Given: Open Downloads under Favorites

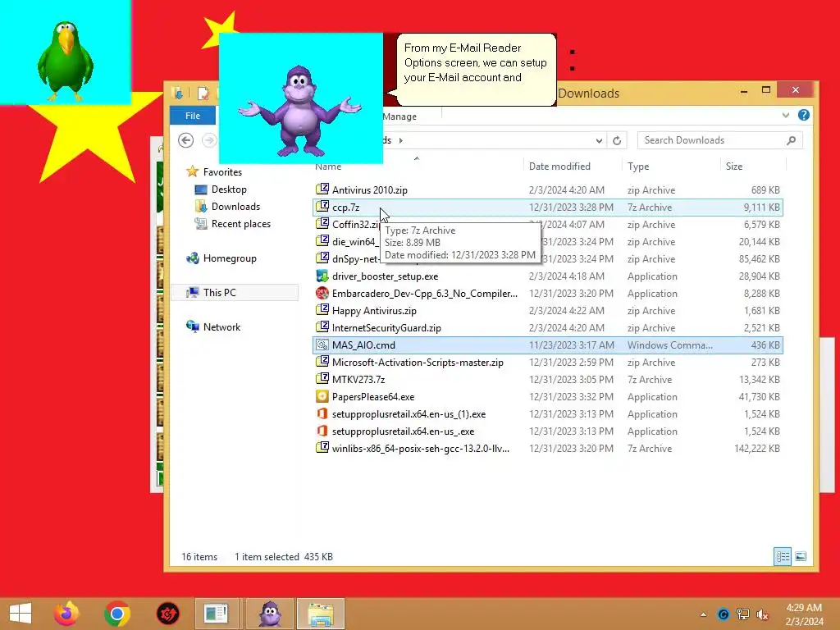Looking at the screenshot, I should (x=235, y=206).
